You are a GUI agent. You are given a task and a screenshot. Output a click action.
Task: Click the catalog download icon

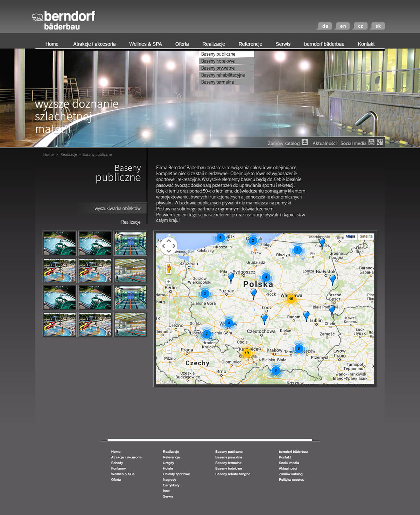[305, 142]
